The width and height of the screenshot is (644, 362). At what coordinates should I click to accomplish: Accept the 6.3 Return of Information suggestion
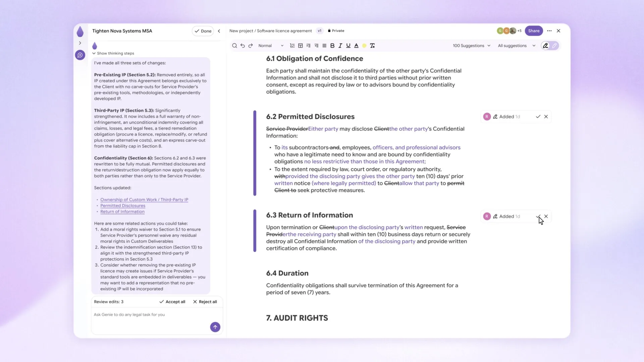(538, 216)
